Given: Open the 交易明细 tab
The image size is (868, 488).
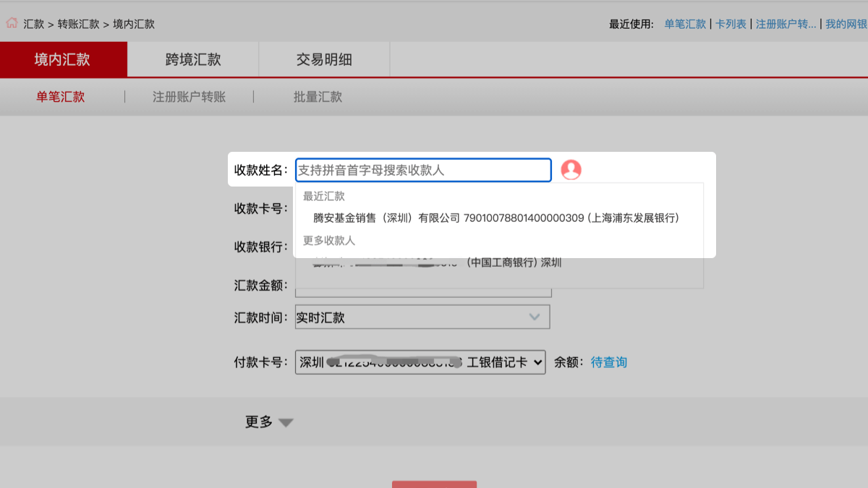Looking at the screenshot, I should [324, 60].
